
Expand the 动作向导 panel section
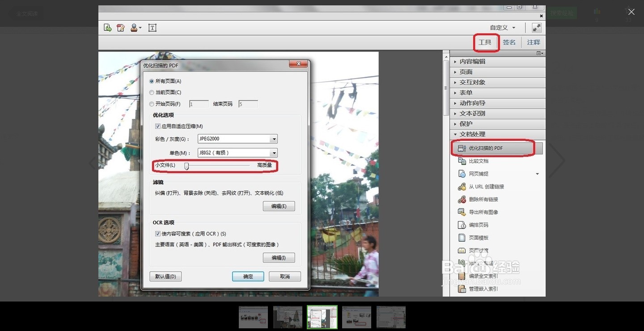pos(497,103)
